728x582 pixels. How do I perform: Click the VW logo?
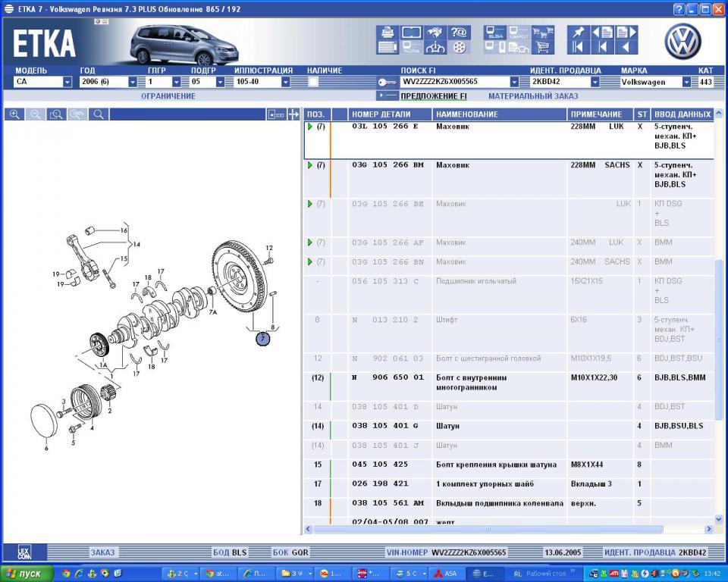[682, 42]
